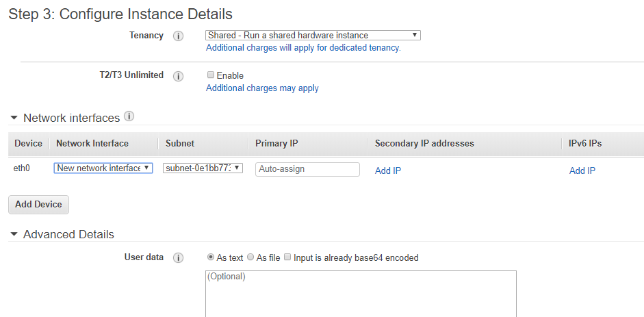Open the Subnet dropdown for eth0

tap(203, 168)
